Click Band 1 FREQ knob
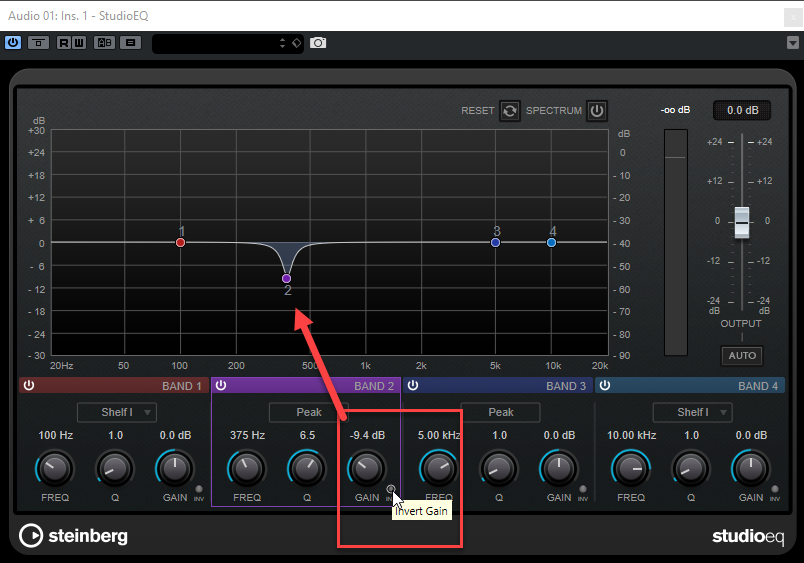This screenshot has width=804, height=563. click(55, 468)
